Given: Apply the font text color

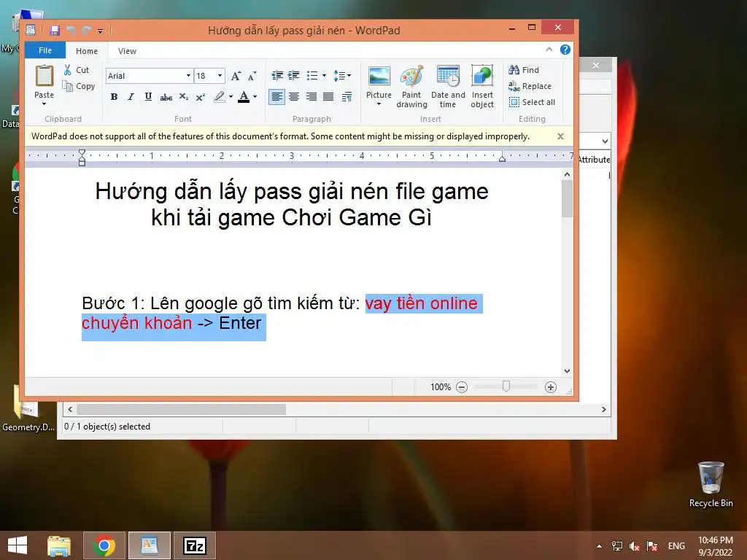Looking at the screenshot, I should (244, 97).
